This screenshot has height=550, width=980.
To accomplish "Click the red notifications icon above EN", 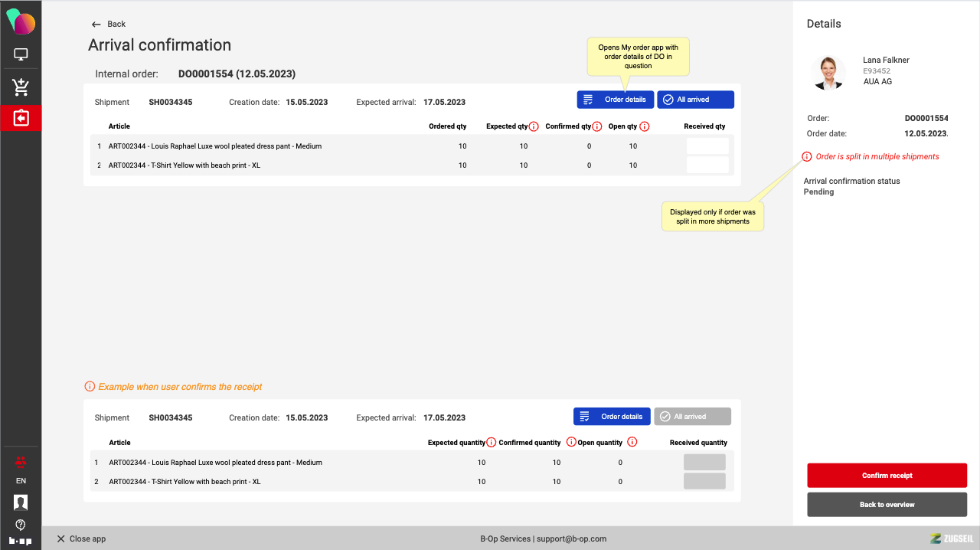I will click(x=21, y=461).
